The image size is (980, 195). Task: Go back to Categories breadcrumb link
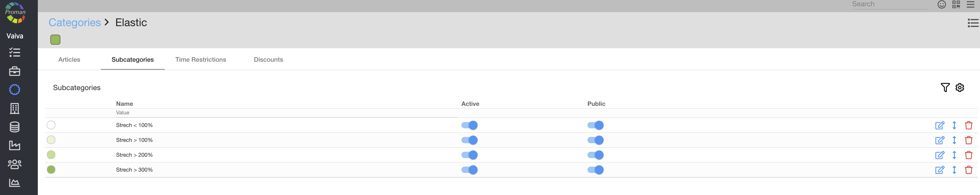75,23
